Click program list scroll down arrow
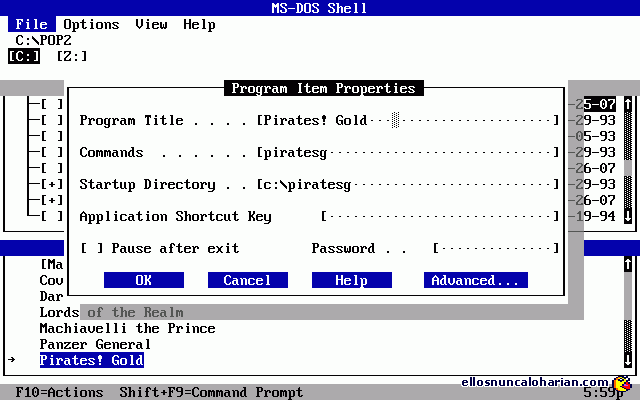 pyautogui.click(x=628, y=360)
